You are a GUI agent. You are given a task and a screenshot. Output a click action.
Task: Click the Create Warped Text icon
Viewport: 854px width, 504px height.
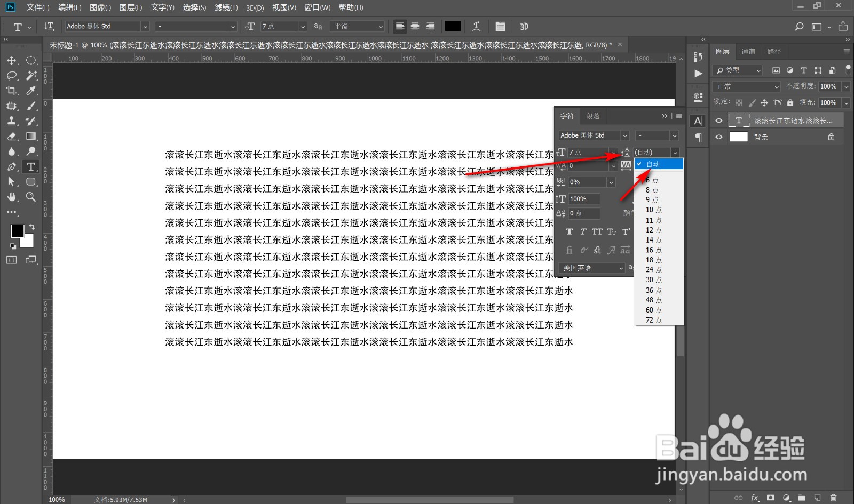476,26
